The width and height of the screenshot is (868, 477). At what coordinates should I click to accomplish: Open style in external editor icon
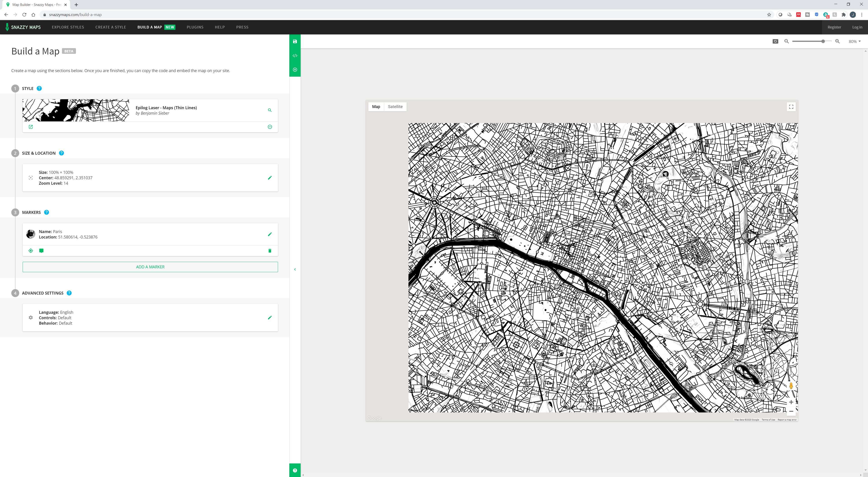coord(31,127)
